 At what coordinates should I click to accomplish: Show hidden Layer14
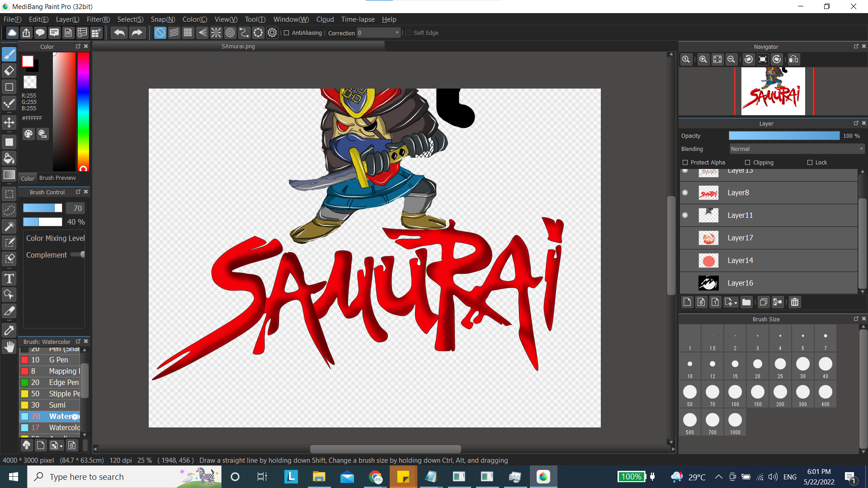(x=685, y=260)
